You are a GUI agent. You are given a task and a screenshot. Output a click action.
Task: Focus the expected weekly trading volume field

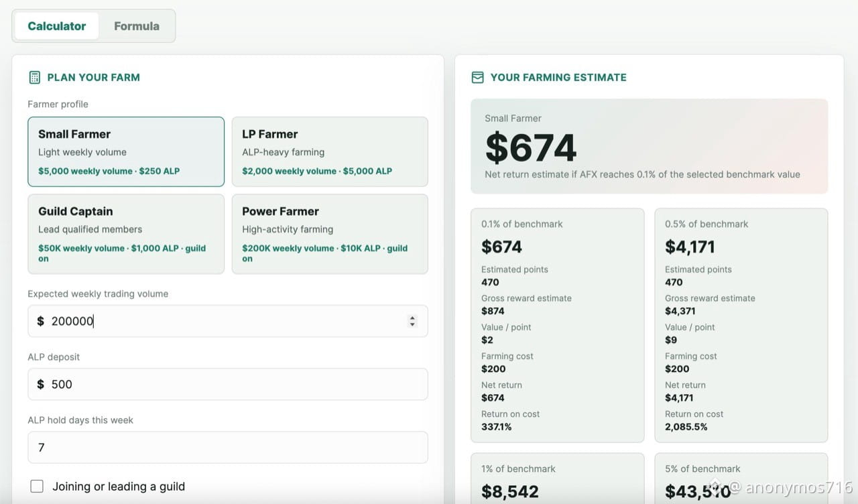point(228,321)
